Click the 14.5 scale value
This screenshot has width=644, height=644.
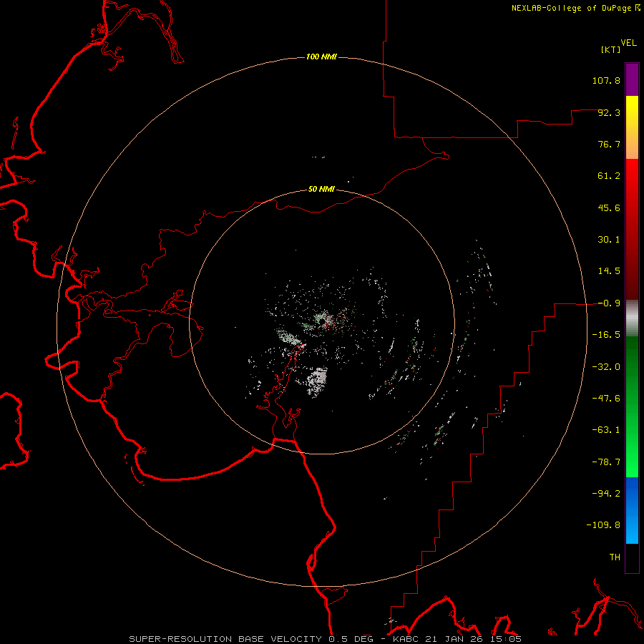(609, 271)
